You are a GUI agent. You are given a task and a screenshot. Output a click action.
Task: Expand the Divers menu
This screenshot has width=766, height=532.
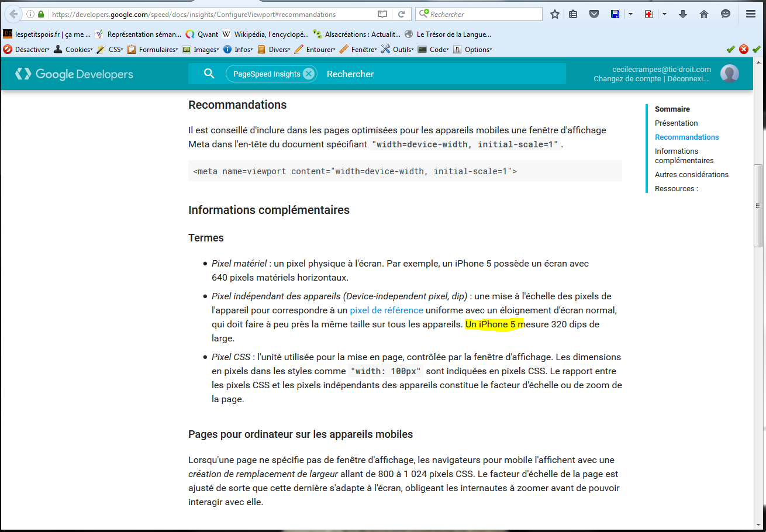tap(274, 50)
